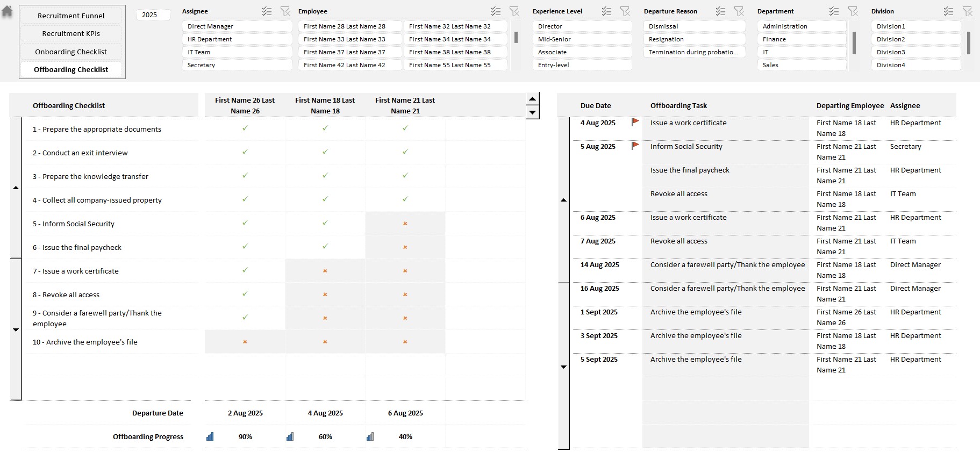
Task: Click the Home icon
Action: pyautogui.click(x=7, y=11)
